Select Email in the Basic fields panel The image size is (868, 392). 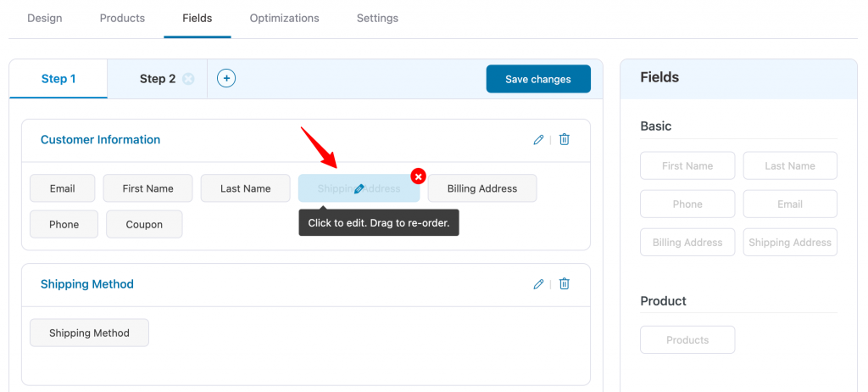[x=790, y=204]
